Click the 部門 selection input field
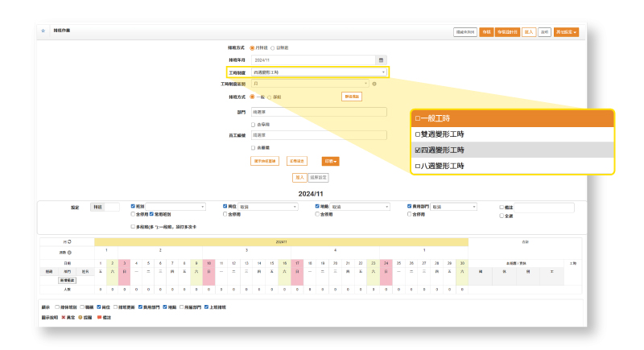 (x=319, y=113)
